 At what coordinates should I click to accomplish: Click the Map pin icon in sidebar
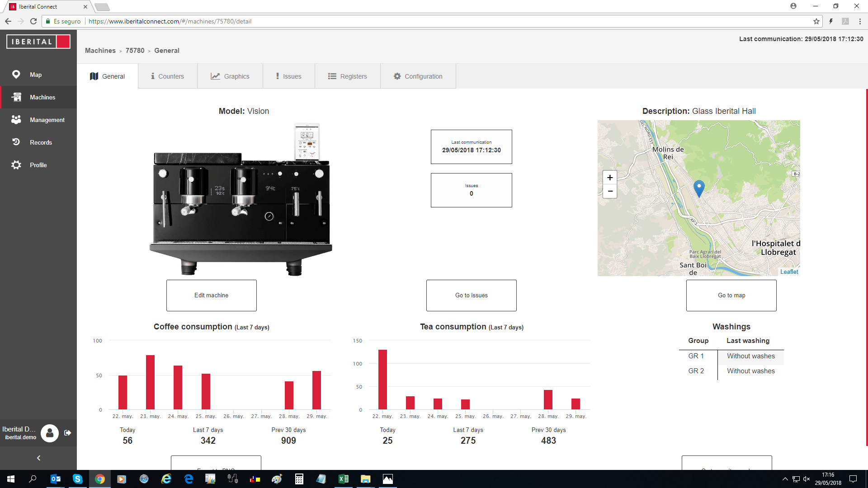click(16, 75)
